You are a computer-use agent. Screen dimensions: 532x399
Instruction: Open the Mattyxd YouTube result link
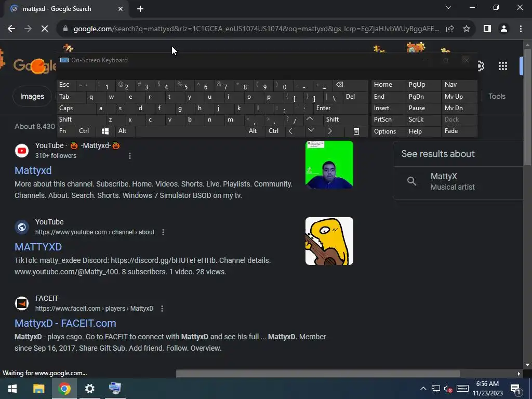(33, 170)
